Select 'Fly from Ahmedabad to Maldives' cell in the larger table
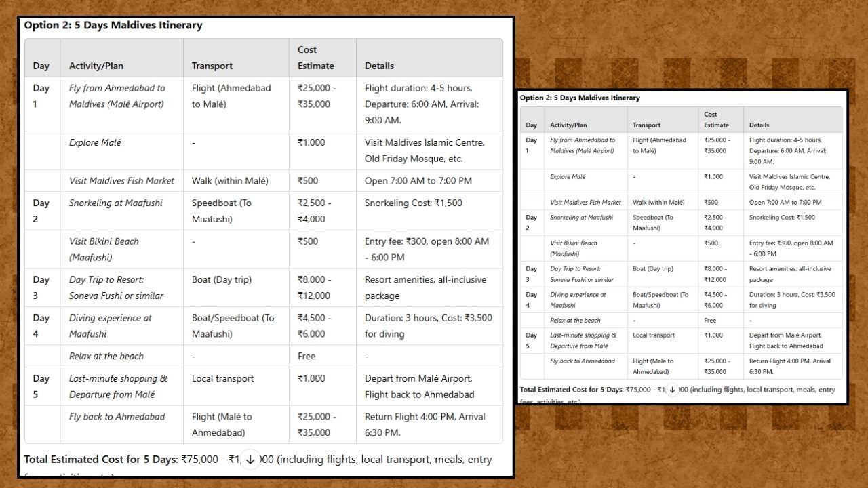The height and width of the screenshot is (488, 868). [117, 96]
